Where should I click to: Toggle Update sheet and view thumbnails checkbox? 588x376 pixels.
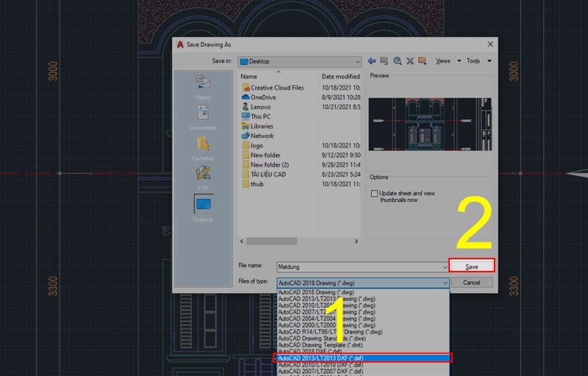[374, 194]
